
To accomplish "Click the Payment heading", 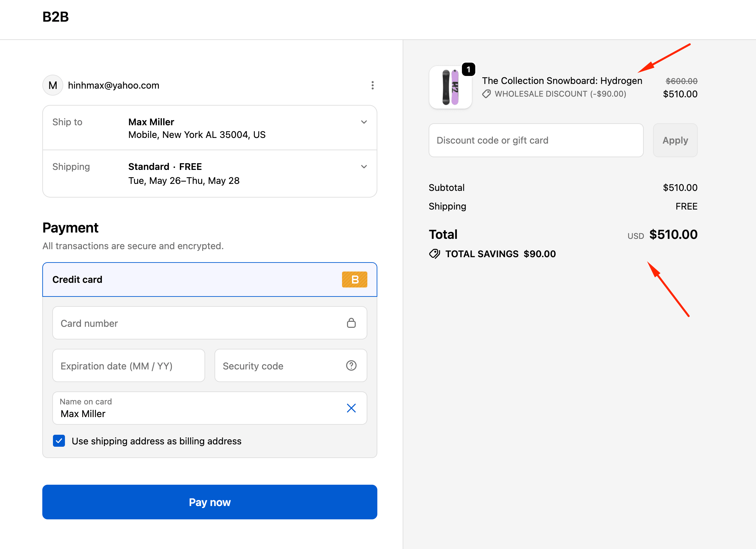I will click(70, 228).
